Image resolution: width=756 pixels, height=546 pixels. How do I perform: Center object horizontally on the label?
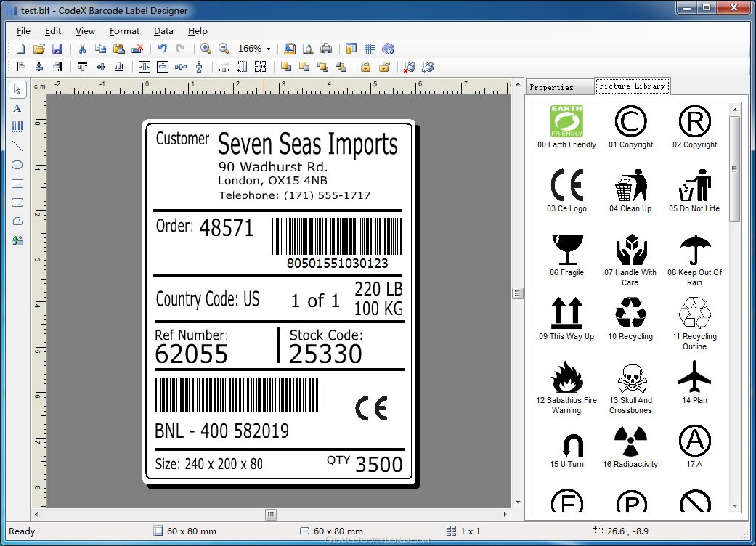(145, 67)
